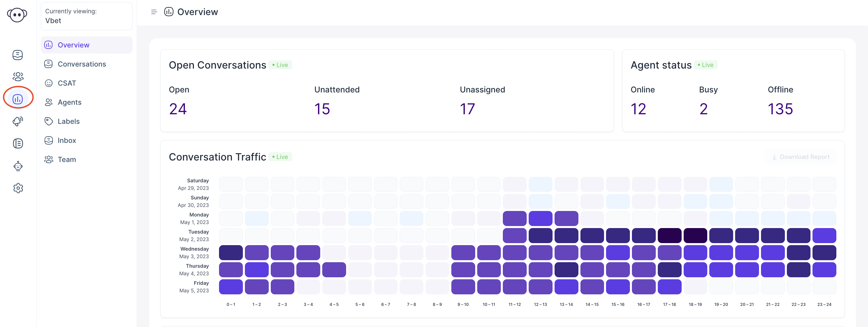Click the Monday May 1, 2023 row label
Viewport: 868px width, 327px height.
point(194,219)
